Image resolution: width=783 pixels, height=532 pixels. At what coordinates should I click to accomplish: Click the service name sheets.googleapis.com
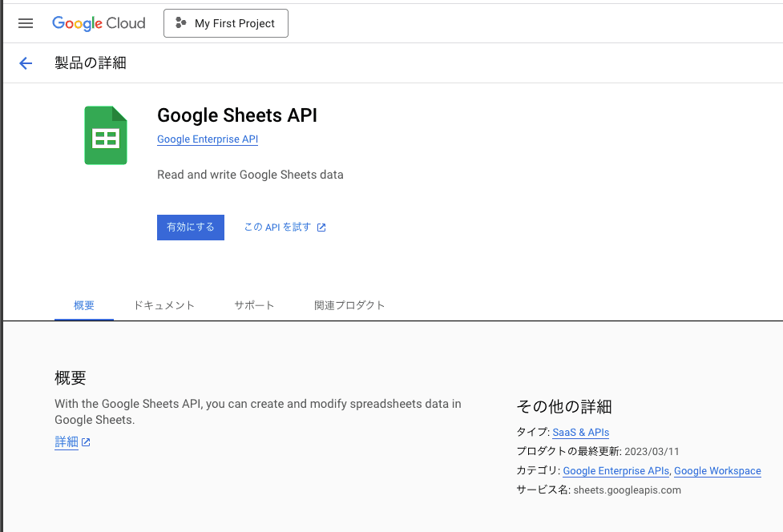(x=628, y=490)
